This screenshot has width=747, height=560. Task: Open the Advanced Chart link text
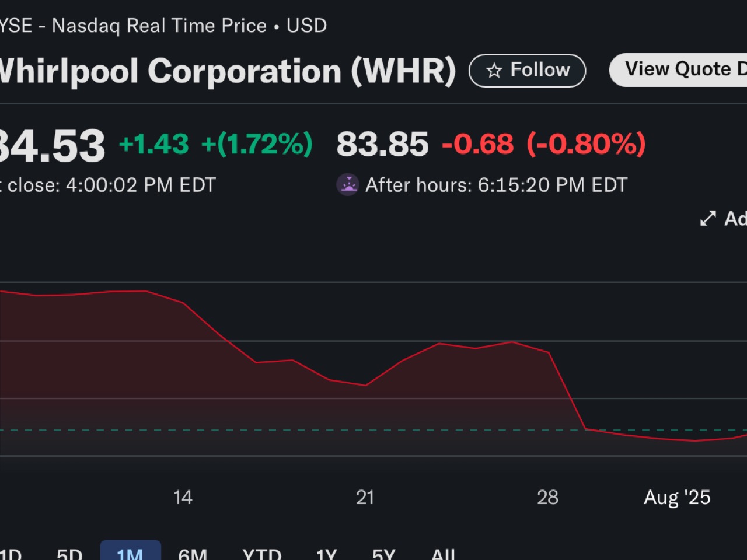[735, 219]
